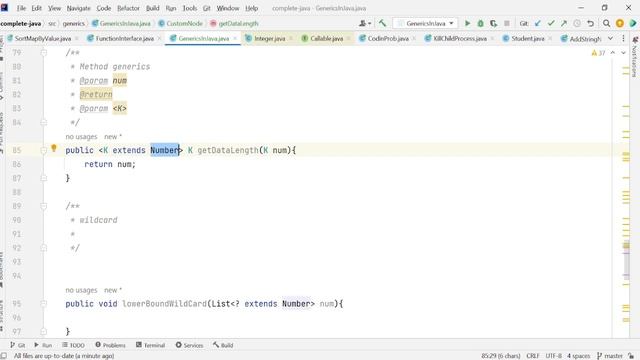The height and width of the screenshot is (360, 640).
Task: Go to previous highlighted error arrow
Action: tap(613, 53)
